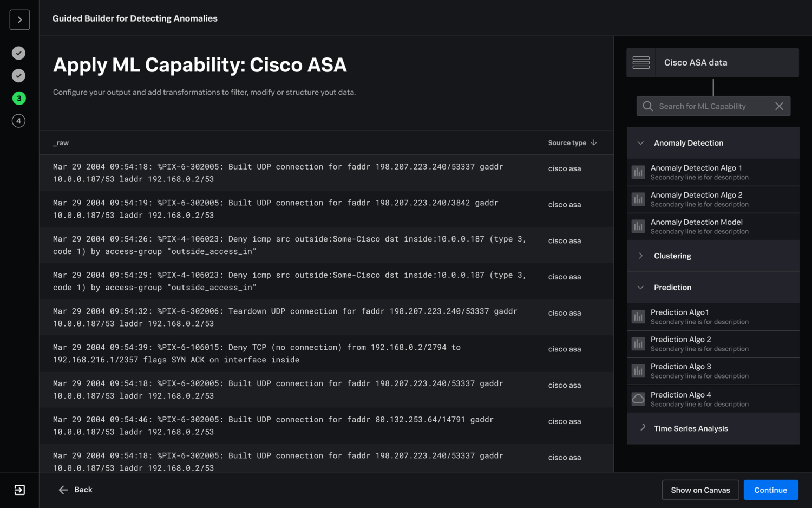Select Prediction Algo1
812x508 pixels.
[x=713, y=317]
